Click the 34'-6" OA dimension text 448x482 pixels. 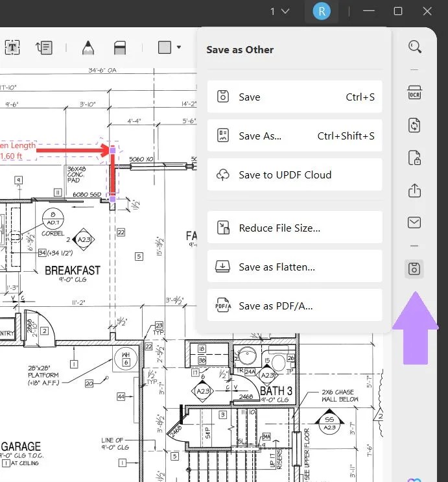[102, 71]
